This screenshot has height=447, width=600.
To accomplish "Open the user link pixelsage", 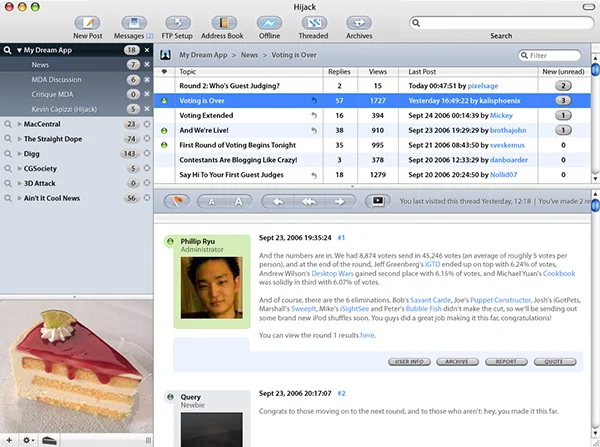I will click(x=483, y=86).
